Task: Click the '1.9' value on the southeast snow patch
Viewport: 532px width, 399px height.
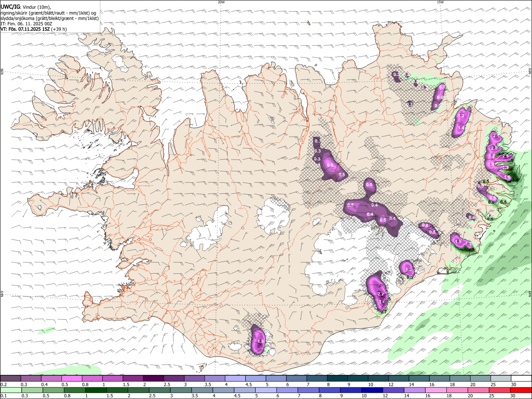Action: pos(458,241)
